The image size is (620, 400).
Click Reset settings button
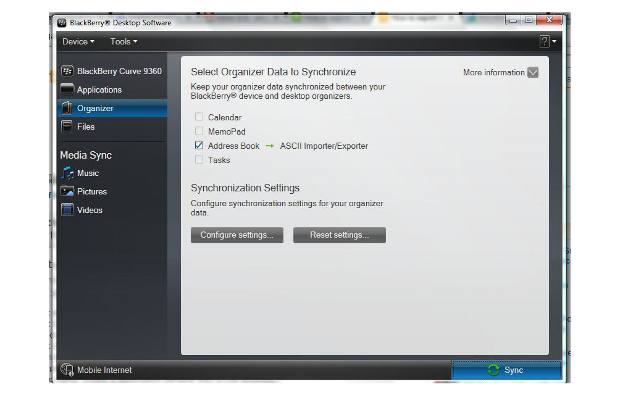coord(339,235)
